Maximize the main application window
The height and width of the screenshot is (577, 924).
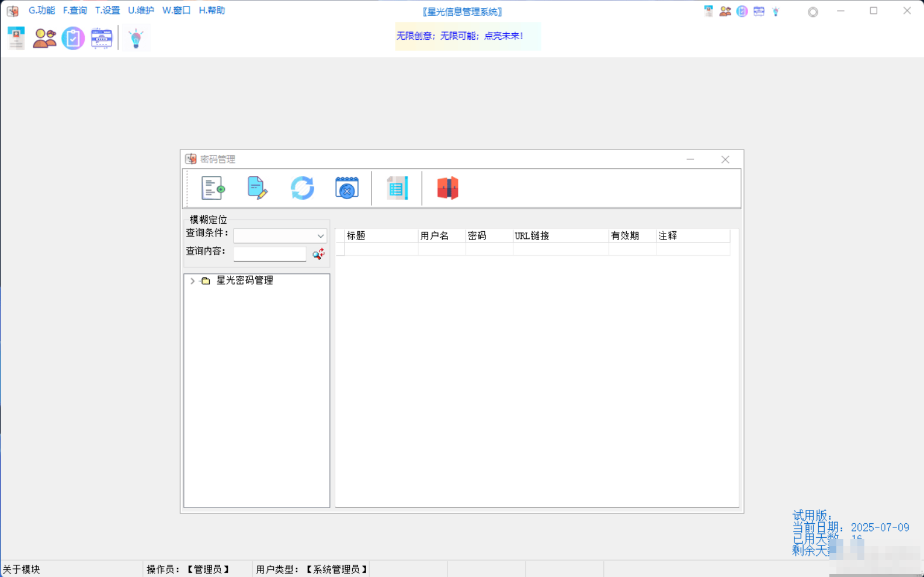pos(874,11)
